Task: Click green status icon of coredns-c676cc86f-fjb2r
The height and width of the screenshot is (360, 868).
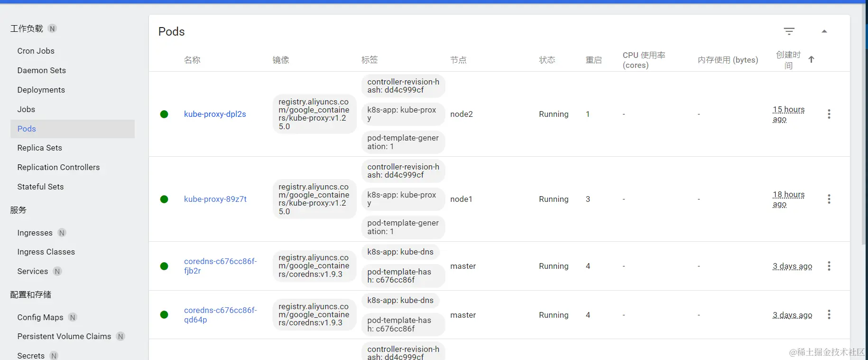Action: tap(164, 266)
